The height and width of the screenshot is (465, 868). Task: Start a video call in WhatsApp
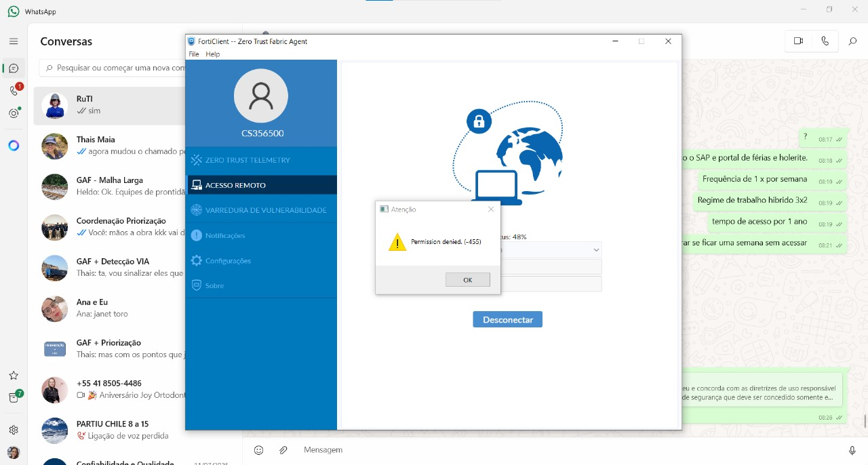798,41
